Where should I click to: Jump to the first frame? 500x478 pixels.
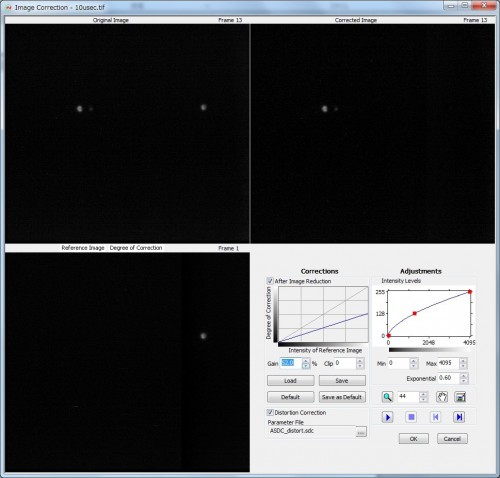tap(435, 417)
